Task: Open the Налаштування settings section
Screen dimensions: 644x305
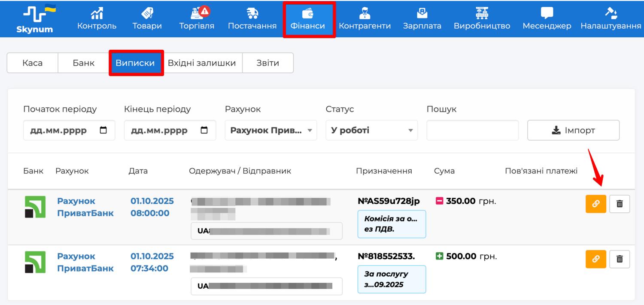Action: click(x=611, y=19)
